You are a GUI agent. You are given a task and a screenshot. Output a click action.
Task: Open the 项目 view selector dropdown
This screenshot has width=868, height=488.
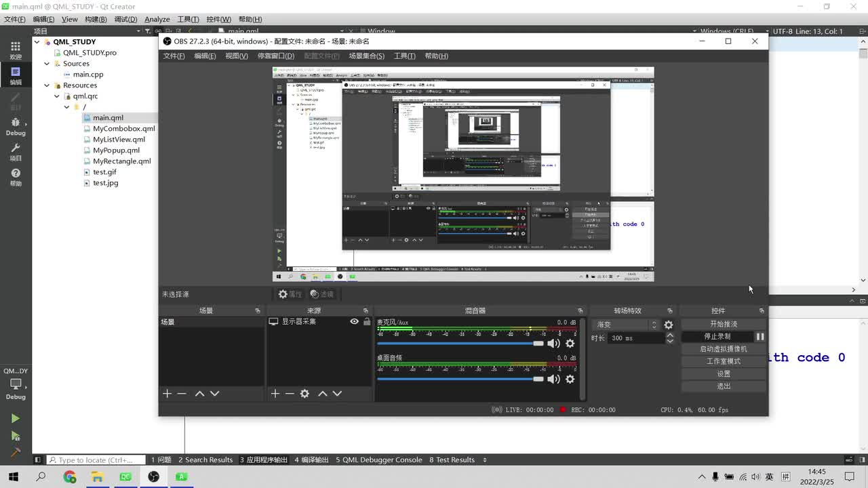(x=87, y=31)
